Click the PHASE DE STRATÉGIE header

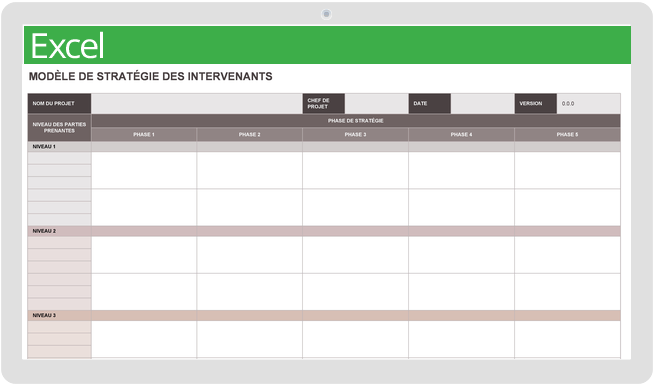click(356, 121)
